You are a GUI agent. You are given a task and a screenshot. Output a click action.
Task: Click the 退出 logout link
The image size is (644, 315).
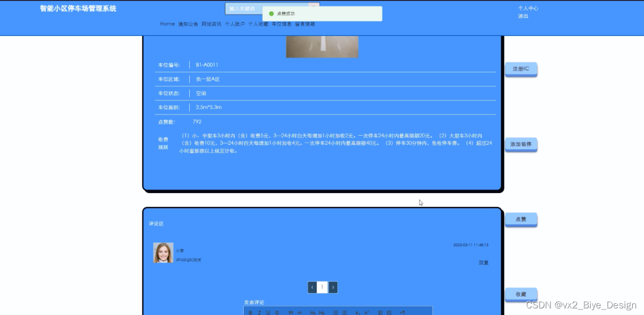tap(523, 16)
